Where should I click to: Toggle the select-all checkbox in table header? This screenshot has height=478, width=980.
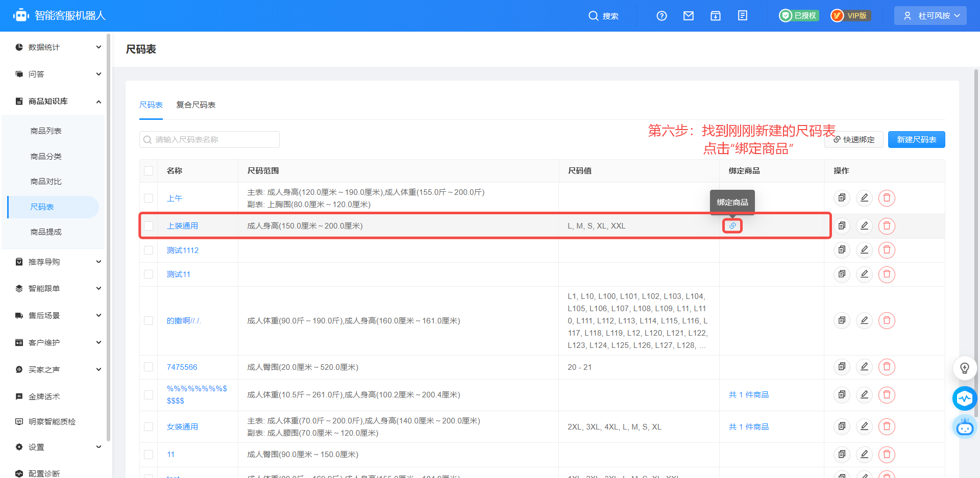pyautogui.click(x=149, y=171)
